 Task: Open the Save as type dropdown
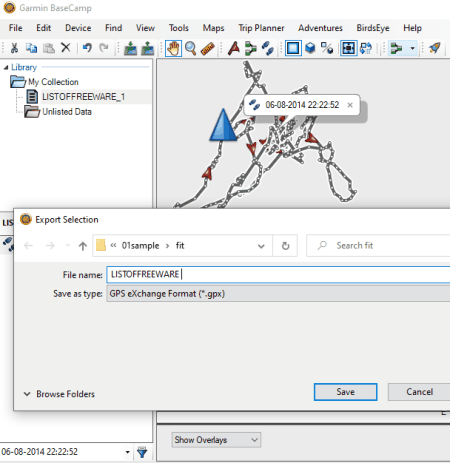pos(278,294)
